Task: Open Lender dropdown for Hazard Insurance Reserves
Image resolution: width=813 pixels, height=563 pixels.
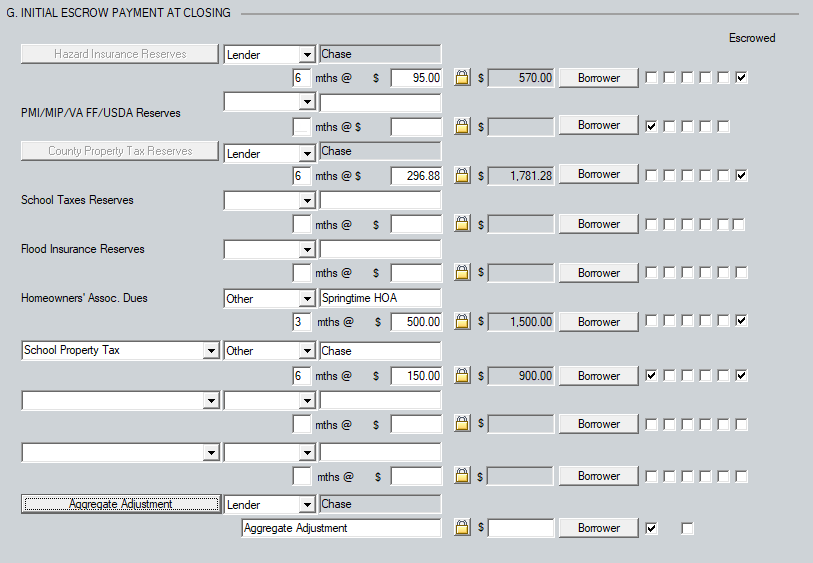Action: 306,55
